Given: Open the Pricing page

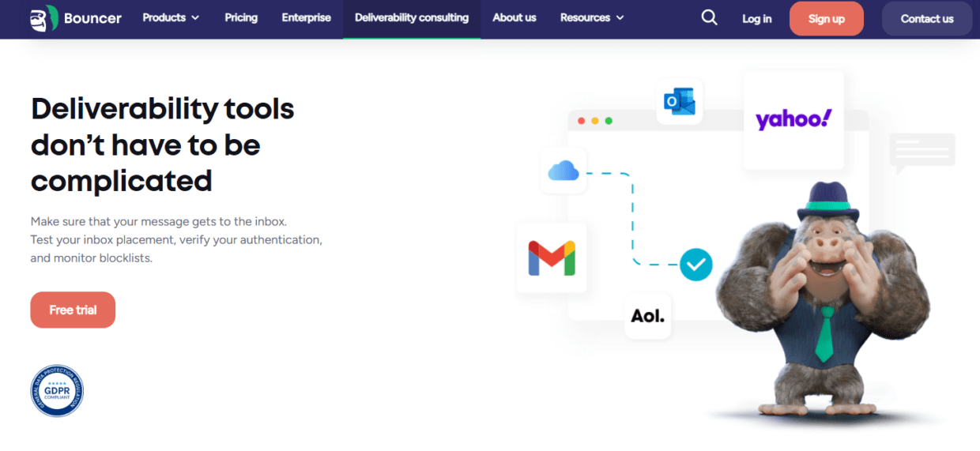Looking at the screenshot, I should coord(241,17).
